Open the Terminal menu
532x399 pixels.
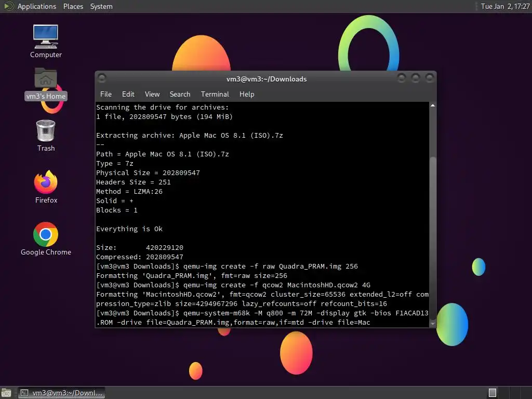[215, 95]
